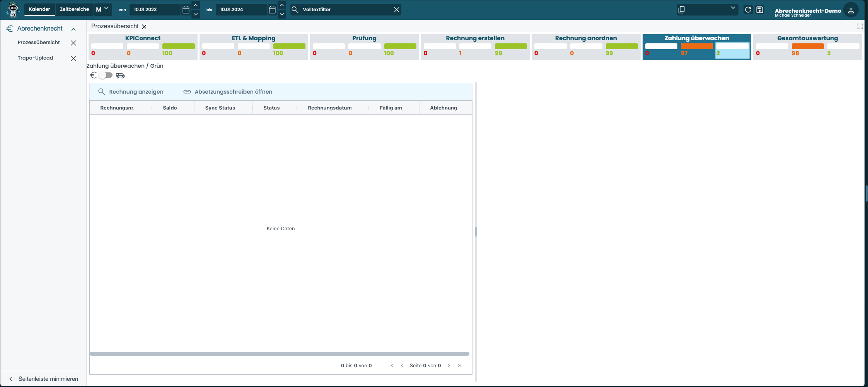Click the refresh icon in top bar

click(748, 10)
